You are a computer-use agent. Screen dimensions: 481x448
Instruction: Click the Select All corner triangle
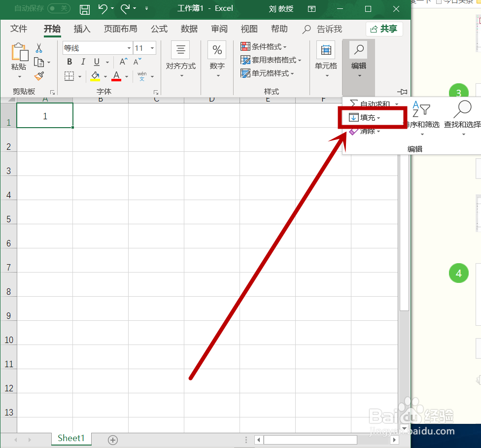[11, 99]
